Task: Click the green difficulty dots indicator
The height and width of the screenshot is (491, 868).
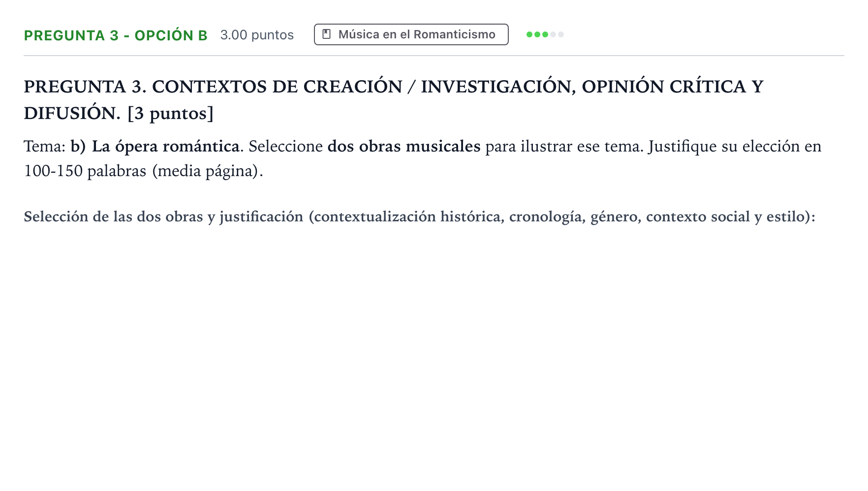Action: coord(545,34)
